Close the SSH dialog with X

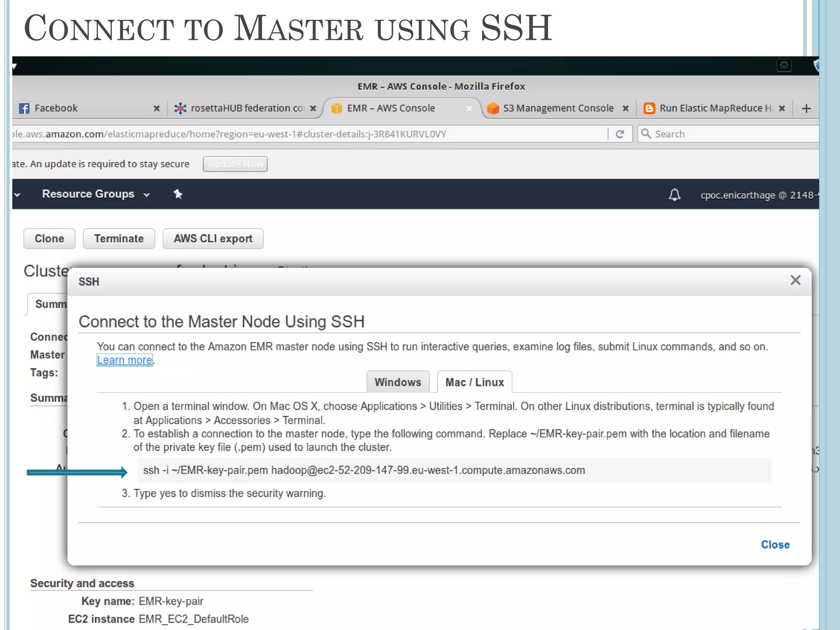pyautogui.click(x=795, y=280)
